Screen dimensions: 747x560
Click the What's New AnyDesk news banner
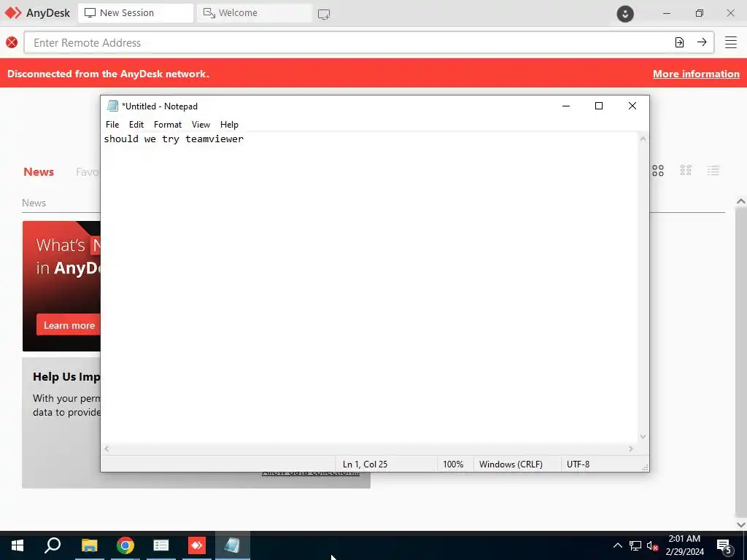coord(61,286)
